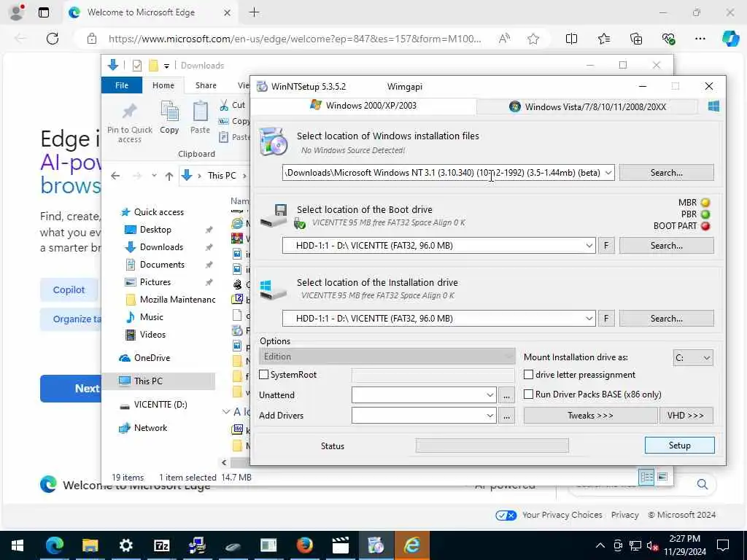Go up one folder level in Explorer
The image size is (747, 560).
[169, 176]
